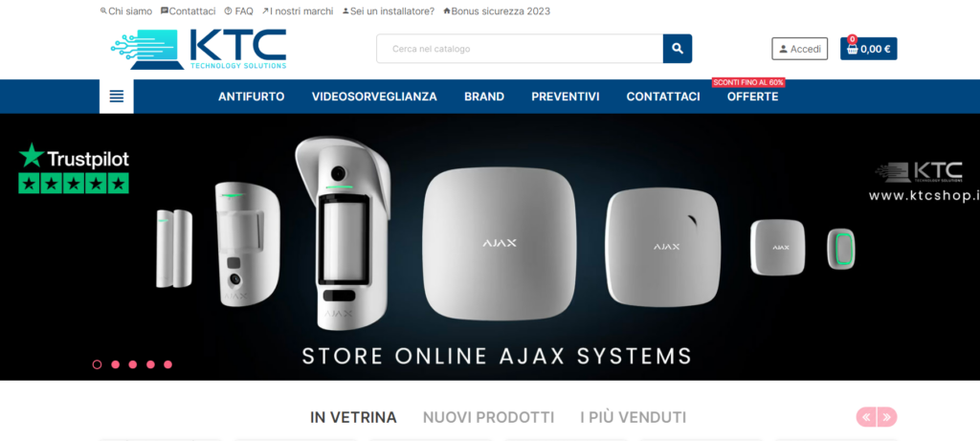The height and width of the screenshot is (441, 980).
Task: Open the hamburger categories menu
Action: (116, 97)
